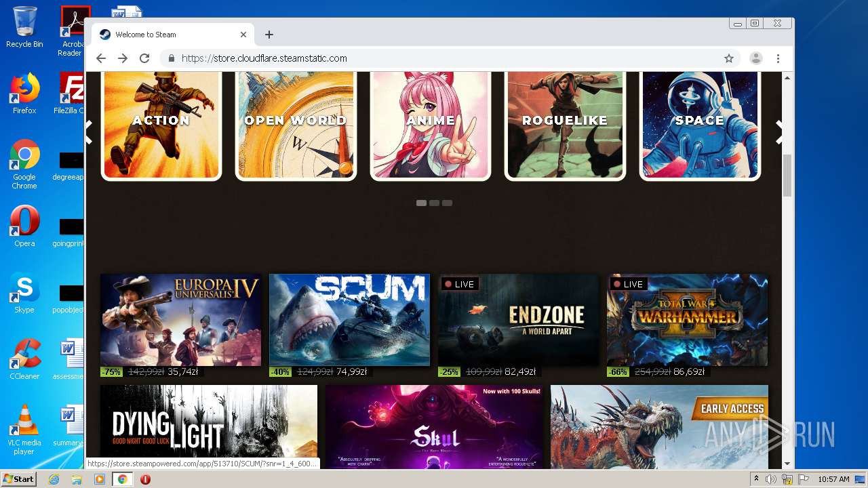The height and width of the screenshot is (488, 868).
Task: Select the second carousel page dot
Action: click(x=434, y=203)
